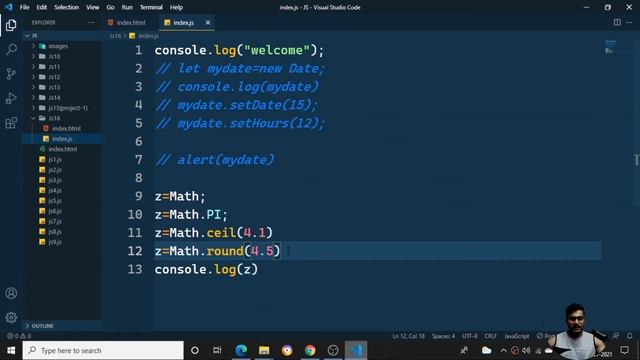
Task: Open the Selection menu
Action: coord(67,7)
